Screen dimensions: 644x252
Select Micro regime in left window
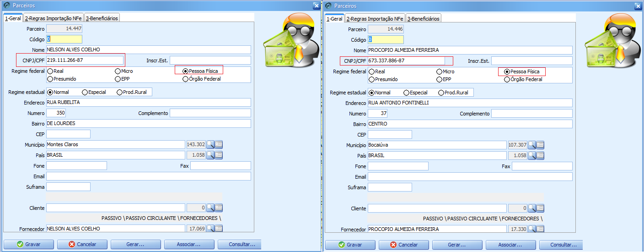coord(124,71)
